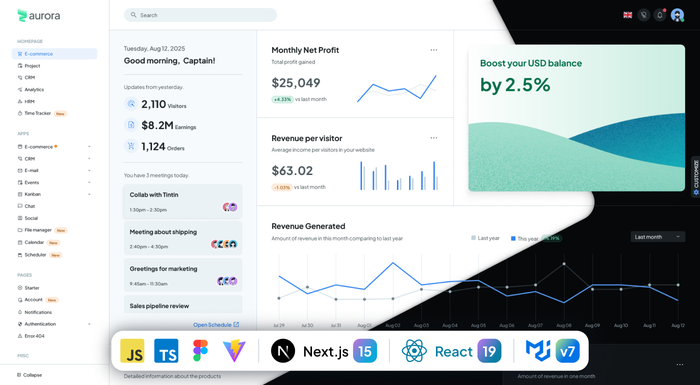The image size is (700, 385).
Task: Open Collab with Tintin meeting
Action: point(183,201)
